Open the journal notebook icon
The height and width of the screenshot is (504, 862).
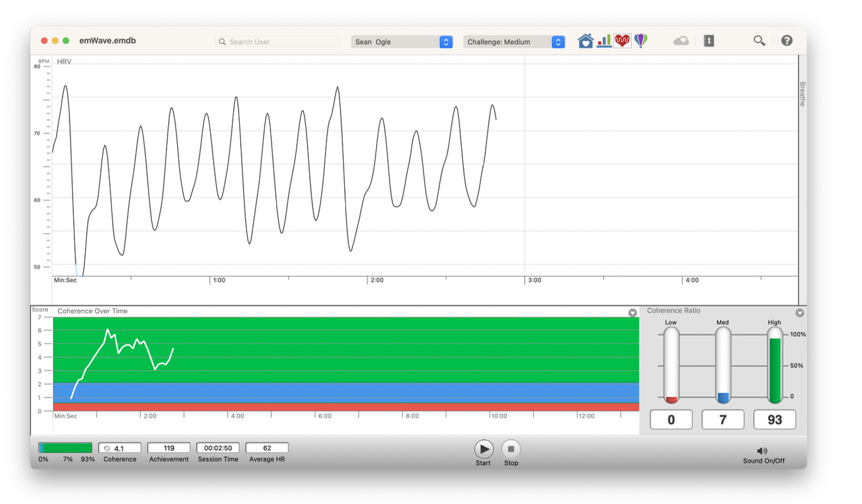click(x=708, y=41)
